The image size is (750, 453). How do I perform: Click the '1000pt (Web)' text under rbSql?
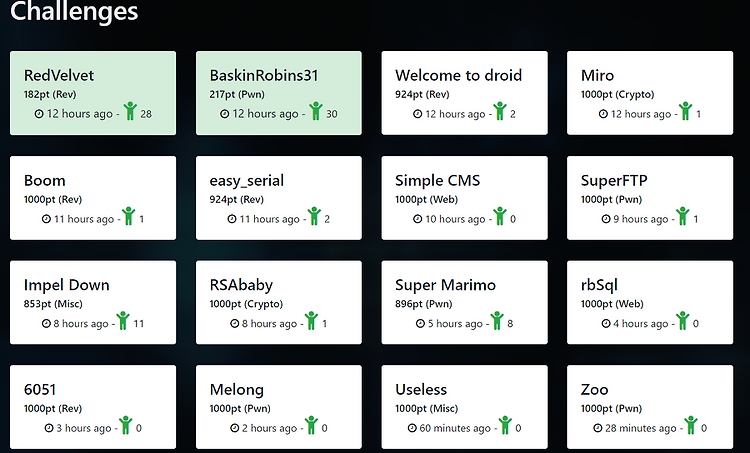612,304
